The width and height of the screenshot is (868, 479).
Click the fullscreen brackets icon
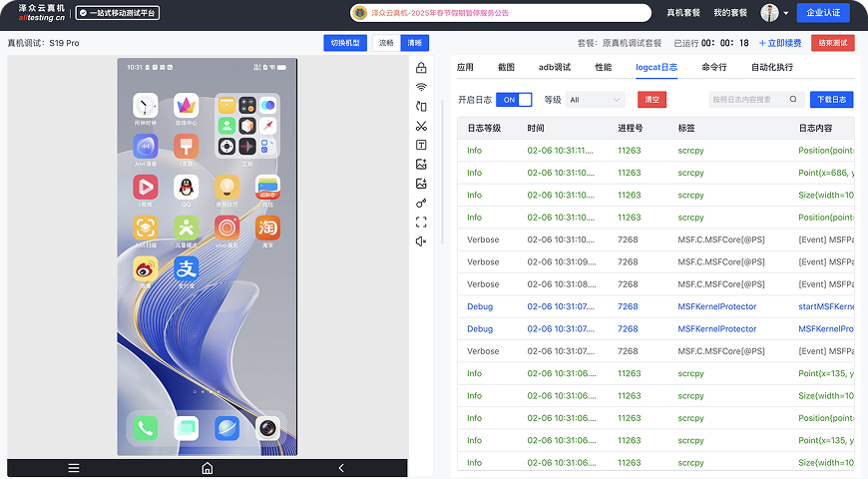pyautogui.click(x=421, y=222)
